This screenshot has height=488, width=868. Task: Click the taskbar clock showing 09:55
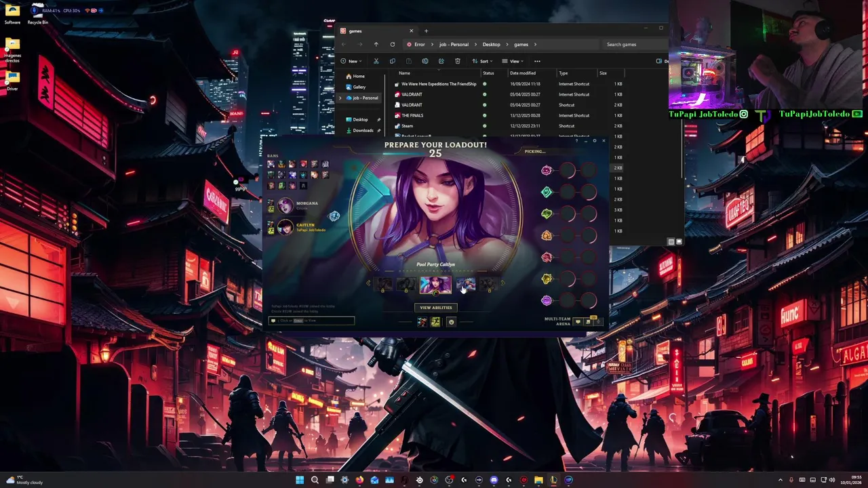pyautogui.click(x=850, y=480)
